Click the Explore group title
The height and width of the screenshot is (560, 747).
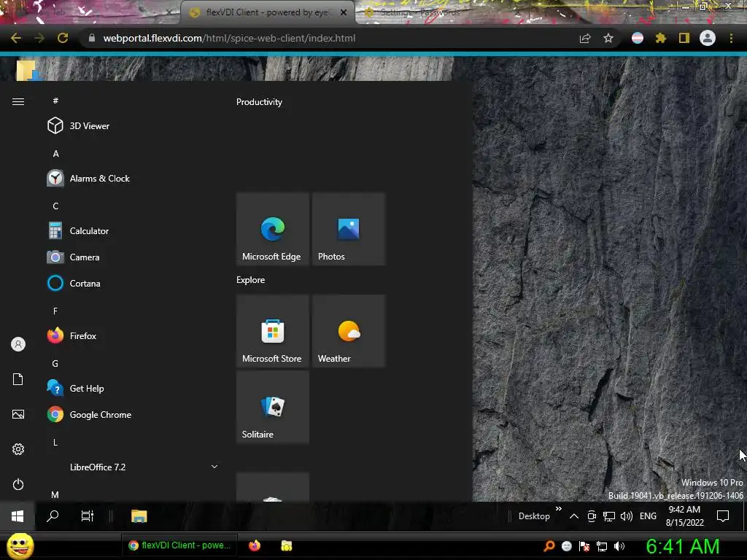251,280
